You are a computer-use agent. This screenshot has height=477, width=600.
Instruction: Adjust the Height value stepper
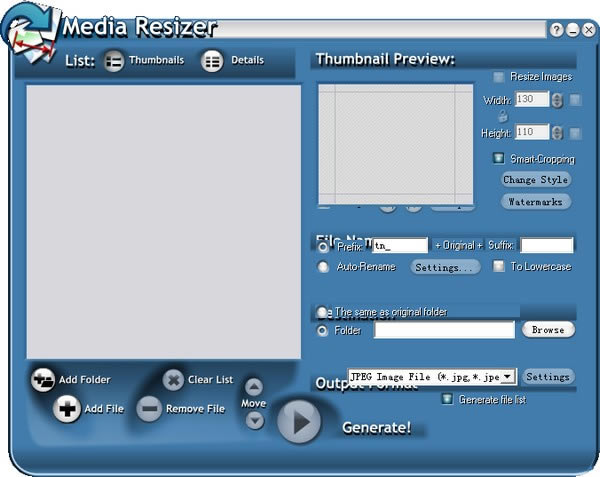[557, 133]
